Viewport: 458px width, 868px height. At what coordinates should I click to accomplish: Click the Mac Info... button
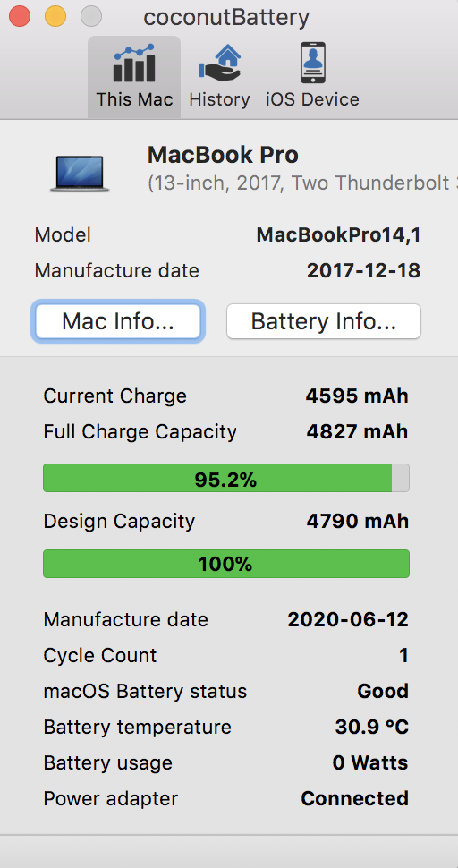pos(118,321)
